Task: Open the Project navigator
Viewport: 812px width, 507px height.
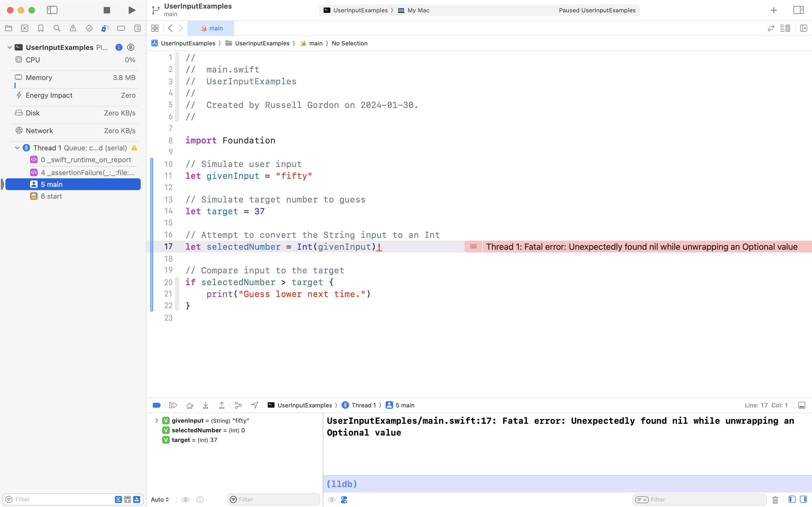Action: (x=9, y=28)
